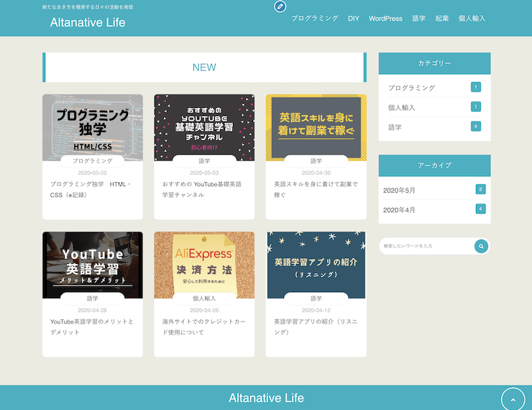Click the Altanative Life header site title
The width and height of the screenshot is (532, 410).
(88, 22)
